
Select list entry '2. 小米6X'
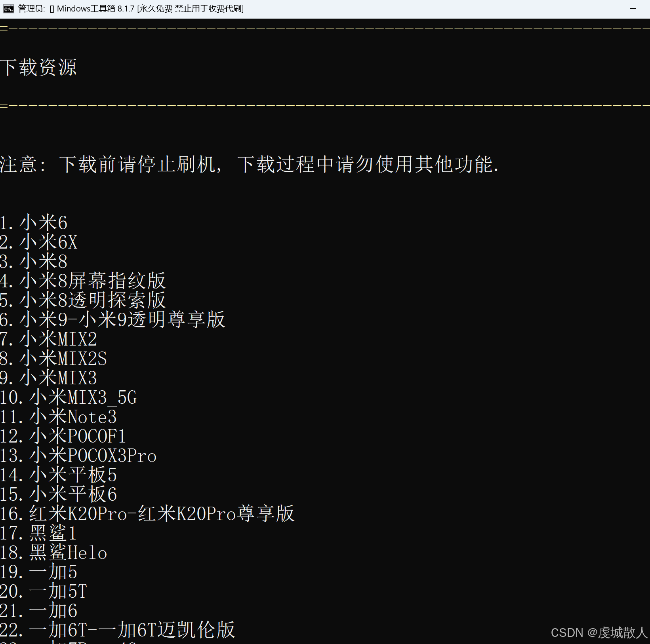[39, 242]
